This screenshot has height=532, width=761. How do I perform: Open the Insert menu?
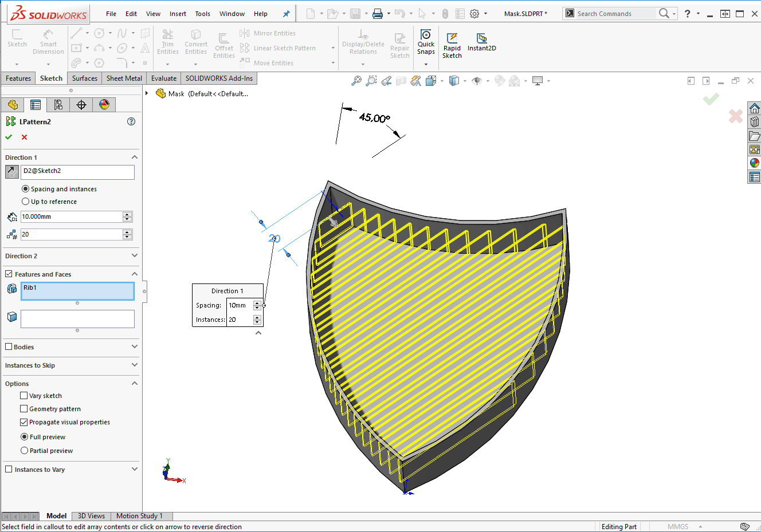[x=178, y=14]
